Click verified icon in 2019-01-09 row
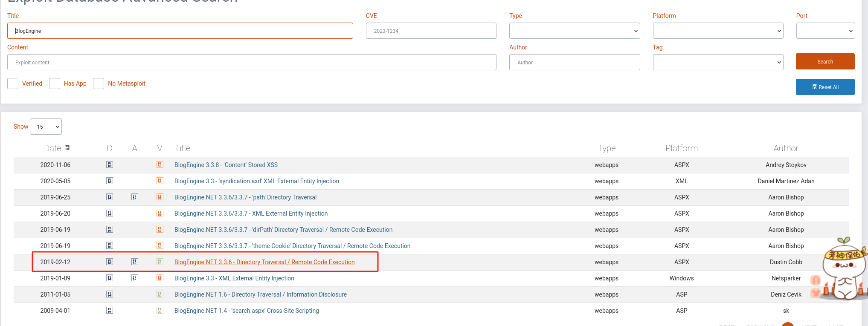 tap(160, 278)
